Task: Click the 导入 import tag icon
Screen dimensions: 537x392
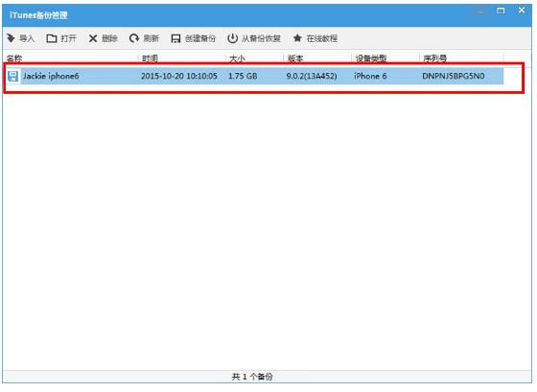Action: [x=11, y=38]
